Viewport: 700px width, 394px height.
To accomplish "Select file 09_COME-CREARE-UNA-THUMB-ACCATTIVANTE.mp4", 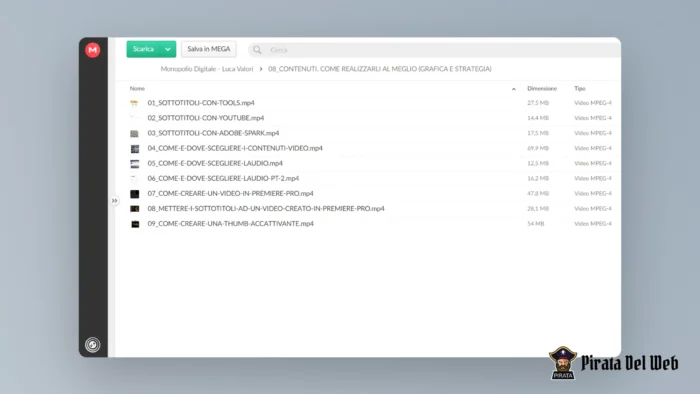I will (230, 224).
